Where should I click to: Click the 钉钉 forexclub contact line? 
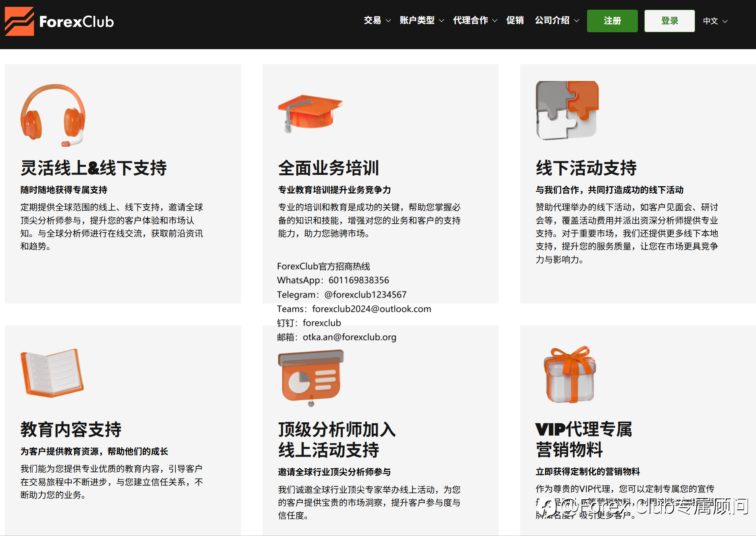coord(309,323)
